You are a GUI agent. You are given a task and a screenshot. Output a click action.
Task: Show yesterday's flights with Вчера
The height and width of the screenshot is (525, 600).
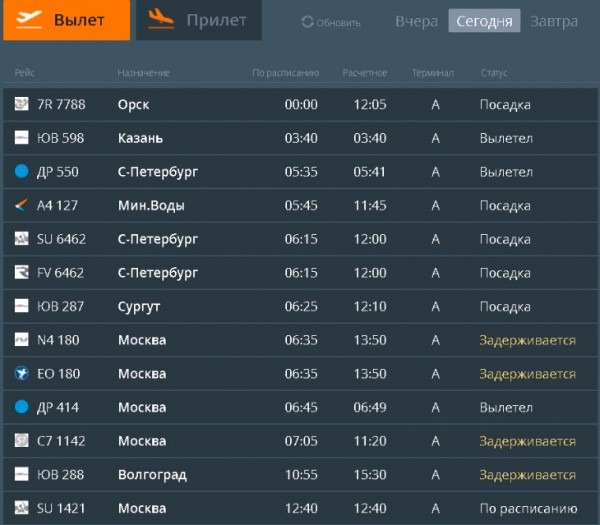pyautogui.click(x=416, y=21)
